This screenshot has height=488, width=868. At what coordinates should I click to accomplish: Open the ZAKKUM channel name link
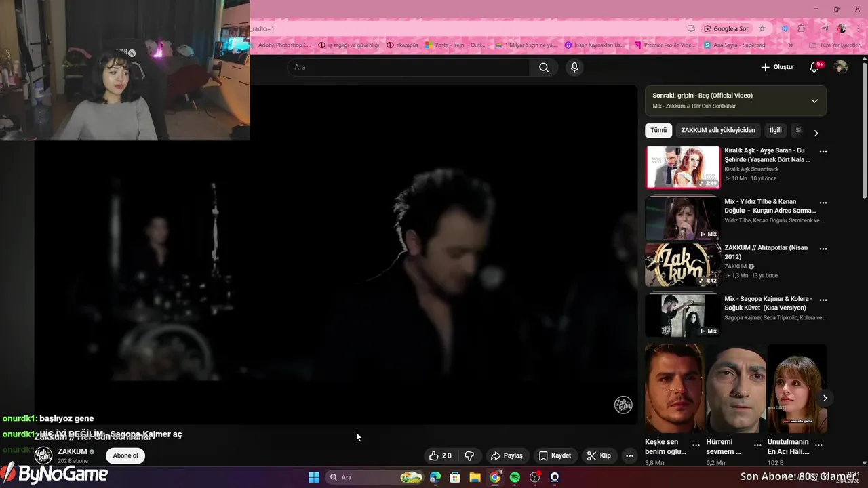(73, 451)
